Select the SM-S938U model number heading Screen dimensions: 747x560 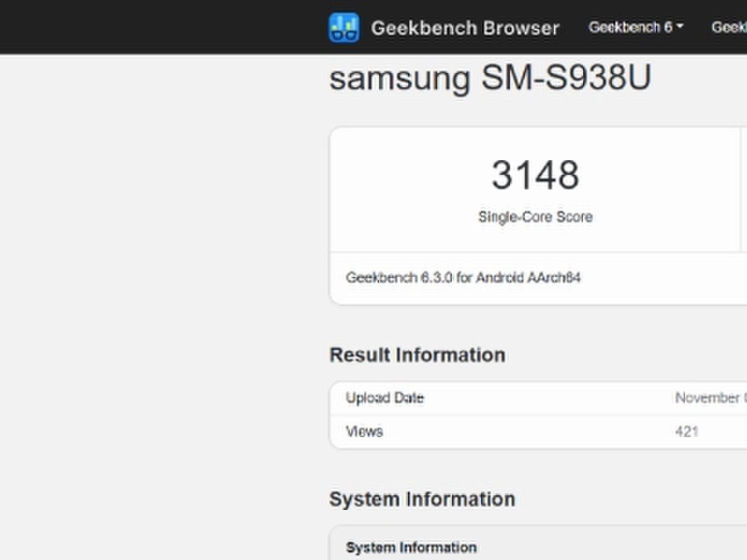pyautogui.click(x=567, y=78)
